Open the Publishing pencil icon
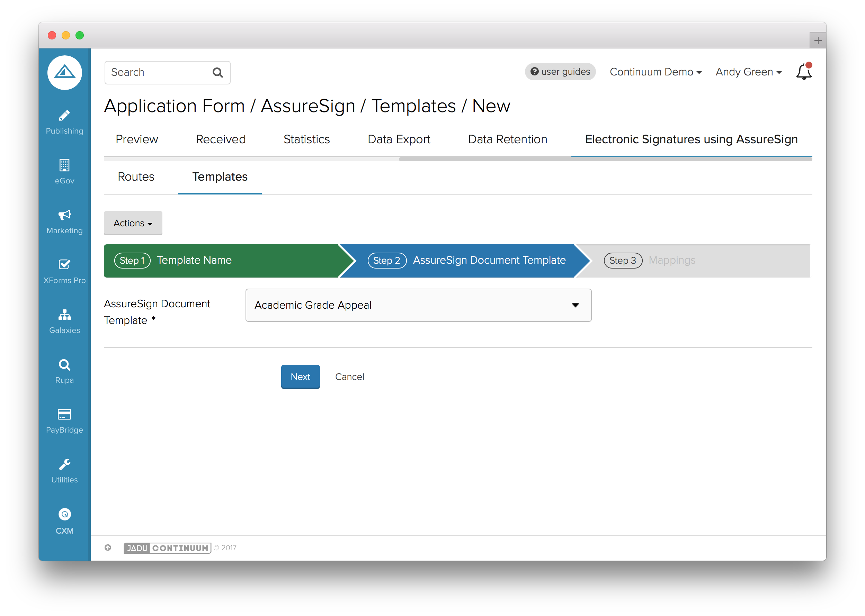865x616 pixels. 64,116
